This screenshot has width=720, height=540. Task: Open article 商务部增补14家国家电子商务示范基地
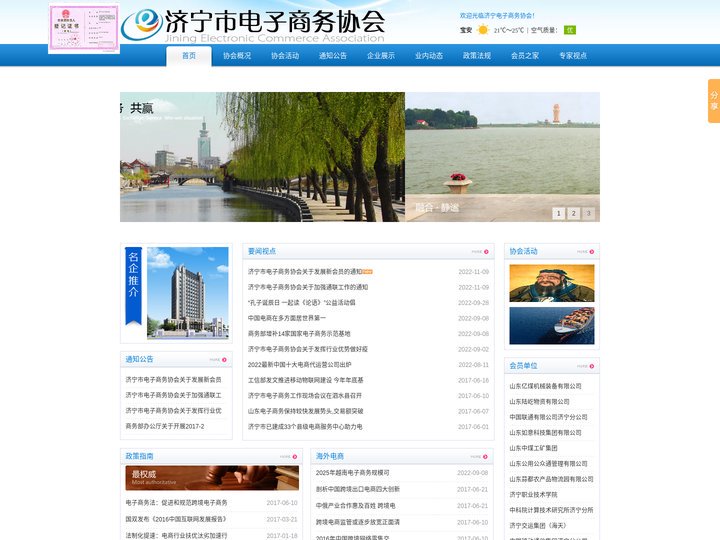point(299,333)
